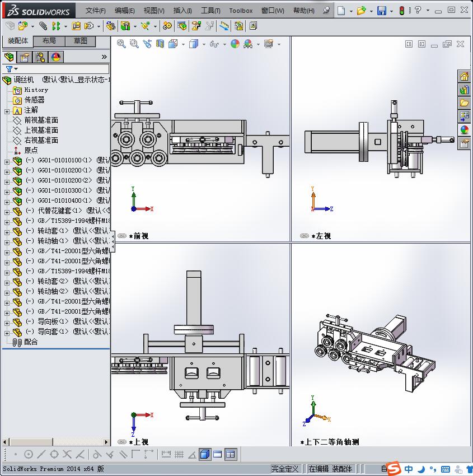473x476 pixels.
Task: Open the 工具(T) menu
Action: click(x=210, y=11)
